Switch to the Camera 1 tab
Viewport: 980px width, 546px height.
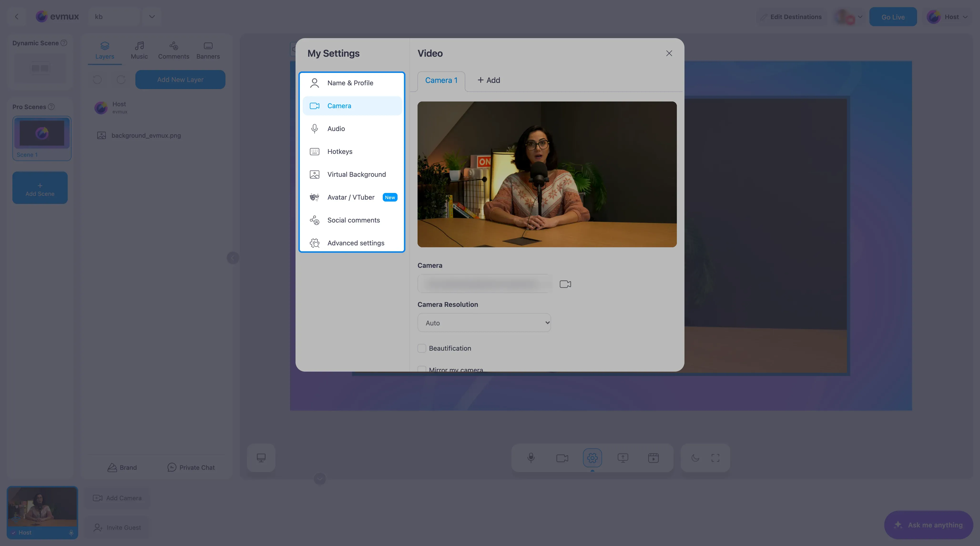[x=441, y=81]
